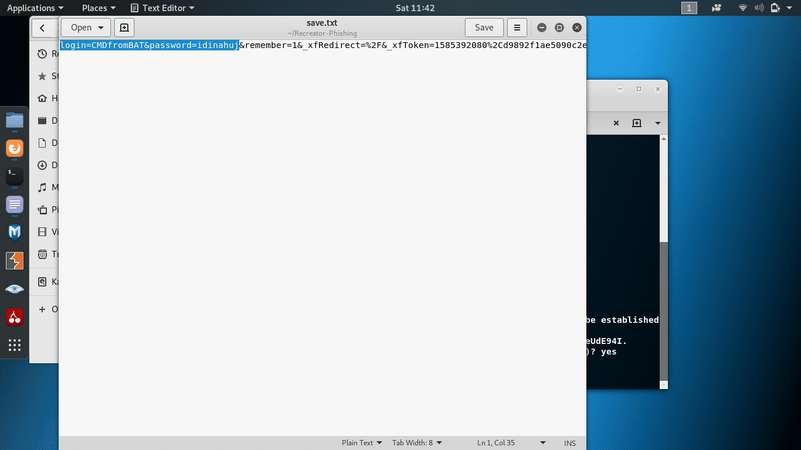Click the 'eUdE94I.' line in terminal
Image resolution: width=801 pixels, height=450 pixels.
point(606,341)
